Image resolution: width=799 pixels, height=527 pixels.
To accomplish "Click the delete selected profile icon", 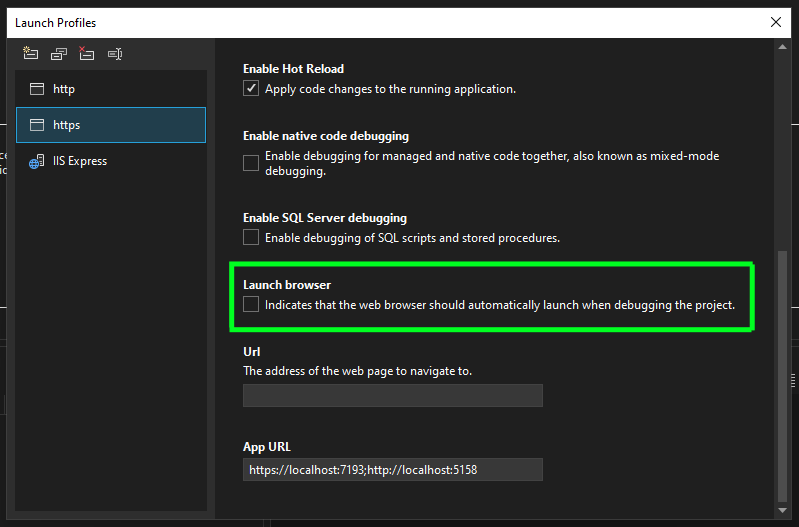I will [87, 54].
